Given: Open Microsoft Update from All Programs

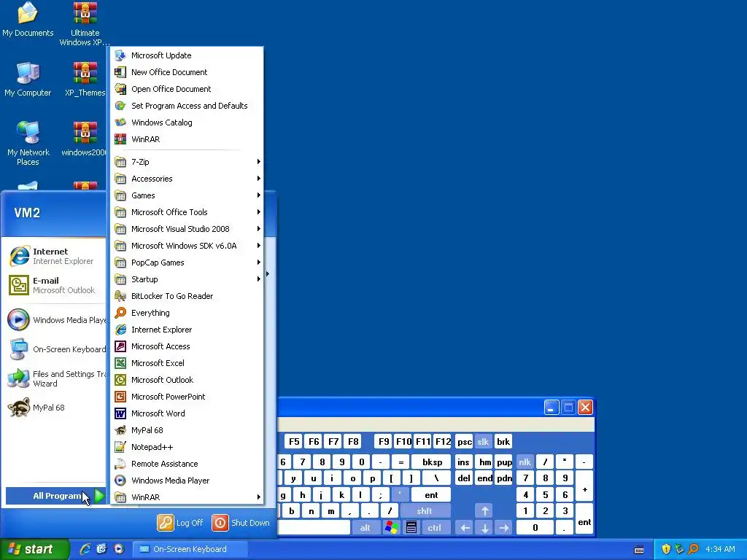Looking at the screenshot, I should (x=187, y=55).
